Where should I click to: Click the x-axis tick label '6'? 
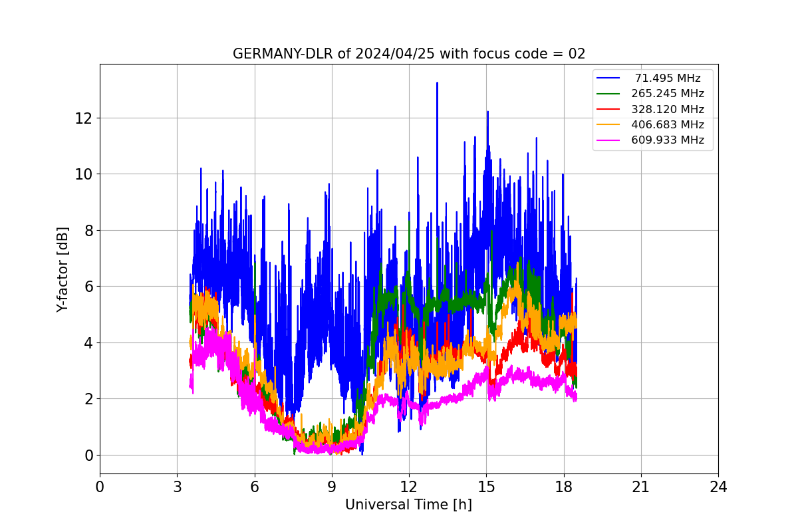tap(255, 487)
